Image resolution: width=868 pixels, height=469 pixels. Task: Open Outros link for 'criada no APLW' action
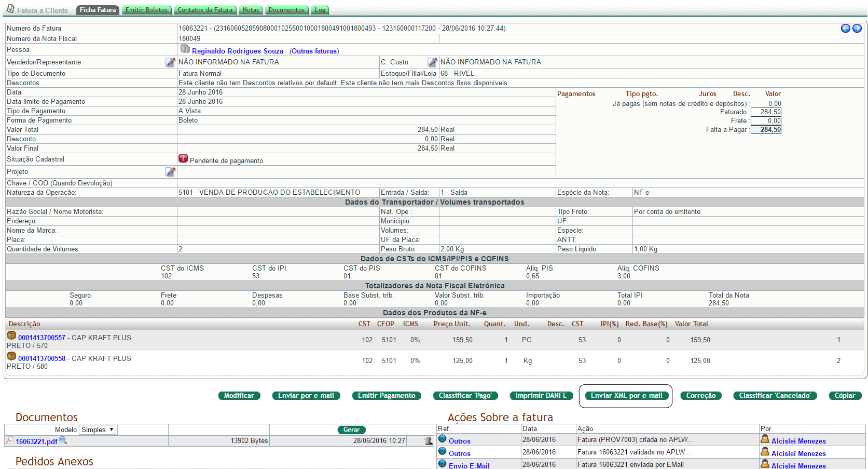pos(460,441)
